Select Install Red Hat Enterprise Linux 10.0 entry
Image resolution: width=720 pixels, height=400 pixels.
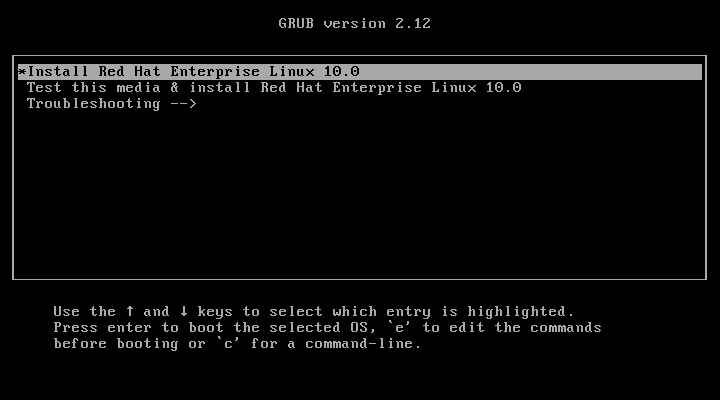tap(360, 72)
